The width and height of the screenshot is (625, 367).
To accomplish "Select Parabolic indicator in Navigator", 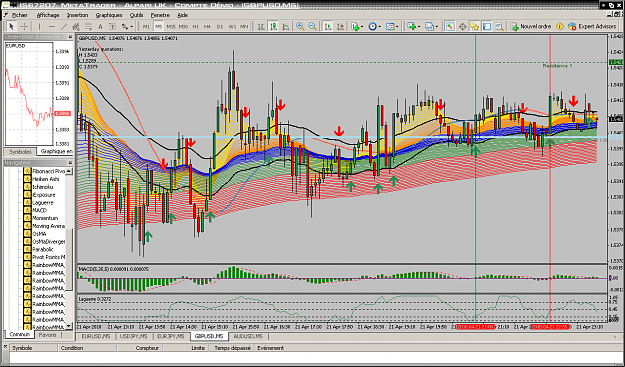I will click(43, 249).
